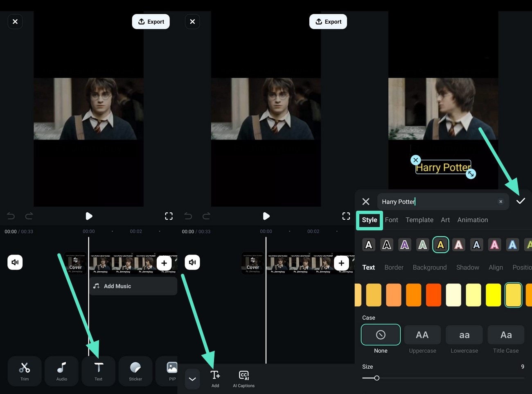Click Add Music track
Screen dimensions: 532x394
tap(133, 286)
